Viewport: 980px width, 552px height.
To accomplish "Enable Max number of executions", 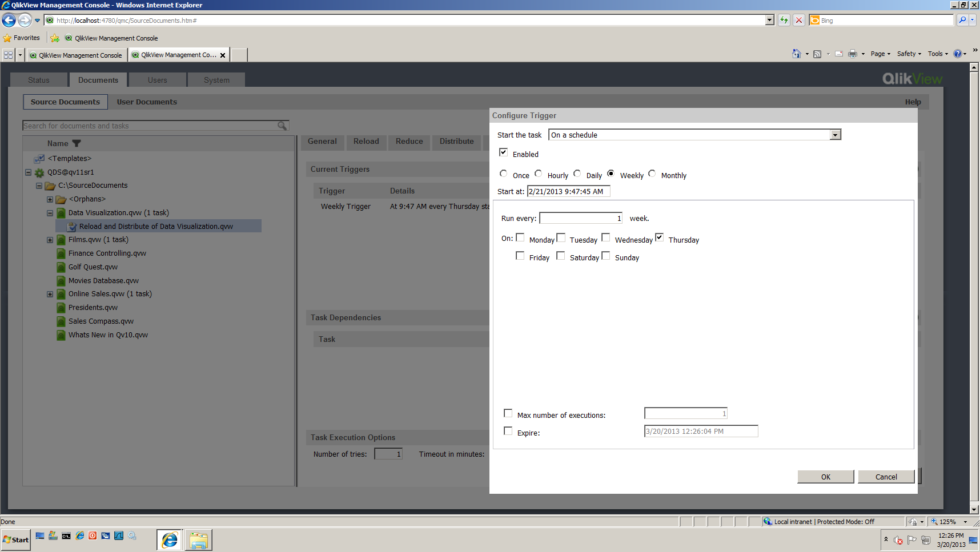I will pyautogui.click(x=508, y=413).
